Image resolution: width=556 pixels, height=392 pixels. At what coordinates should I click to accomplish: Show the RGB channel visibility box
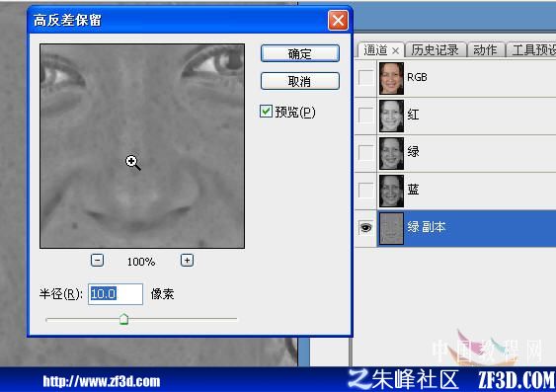(x=365, y=77)
